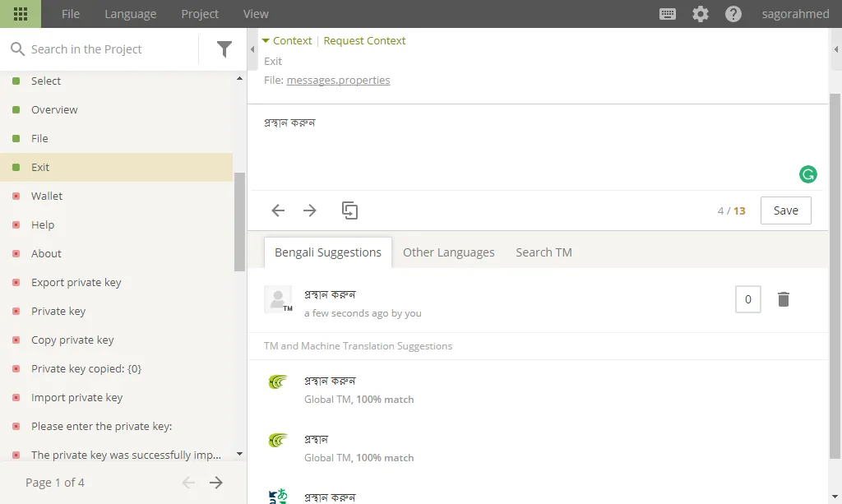
Task: Click string list scroll up arrow
Action: (x=239, y=78)
